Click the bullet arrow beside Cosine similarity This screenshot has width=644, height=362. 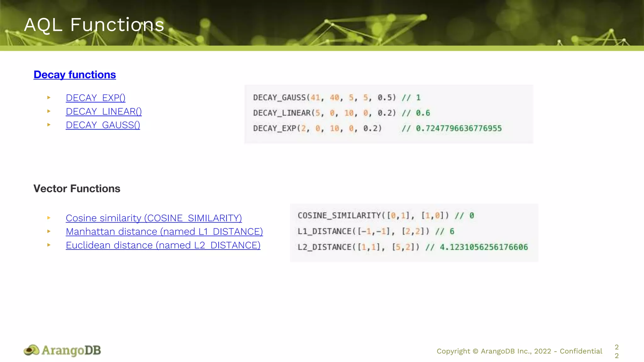[49, 218]
